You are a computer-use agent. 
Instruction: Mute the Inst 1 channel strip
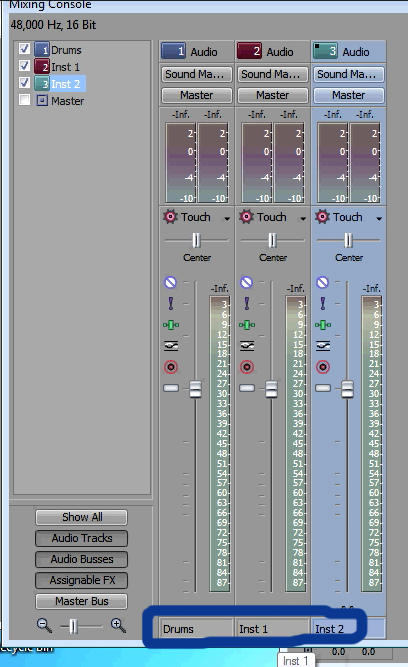[246, 282]
